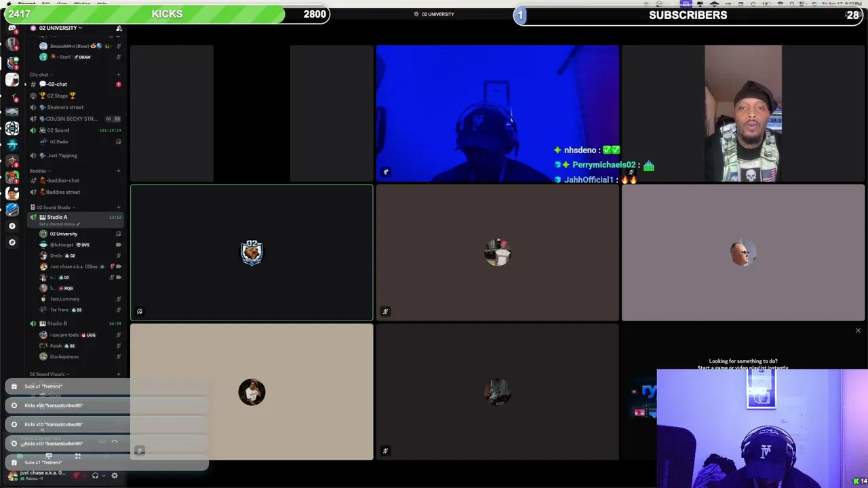Screen dimensions: 868x488
Task: Select the blue-lit webcam video tile
Action: point(497,113)
